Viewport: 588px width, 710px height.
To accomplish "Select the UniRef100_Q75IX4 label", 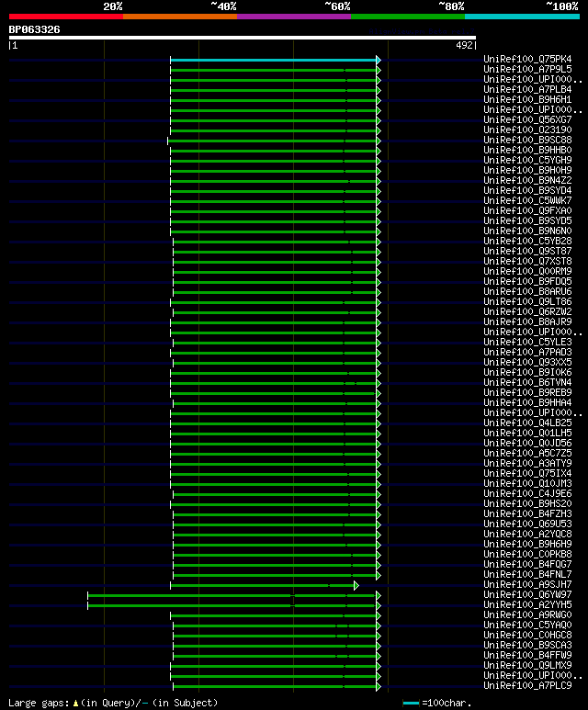I will [527, 474].
